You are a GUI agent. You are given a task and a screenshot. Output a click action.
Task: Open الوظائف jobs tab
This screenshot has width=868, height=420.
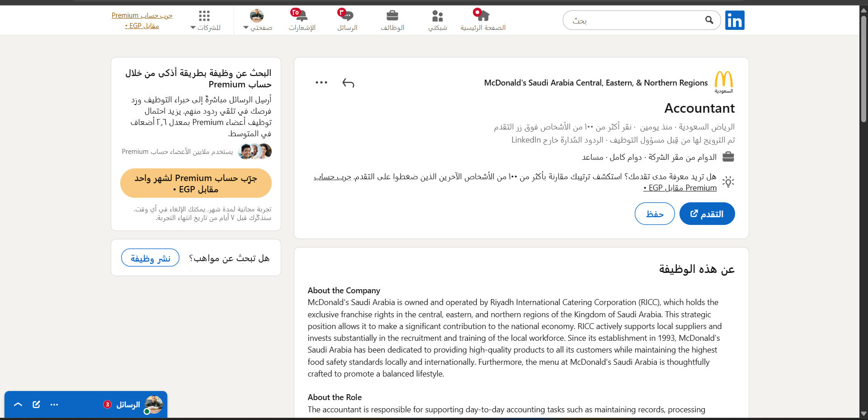392,20
